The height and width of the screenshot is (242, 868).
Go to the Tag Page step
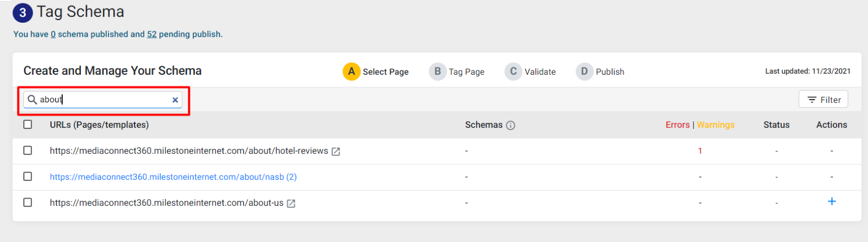coord(457,71)
